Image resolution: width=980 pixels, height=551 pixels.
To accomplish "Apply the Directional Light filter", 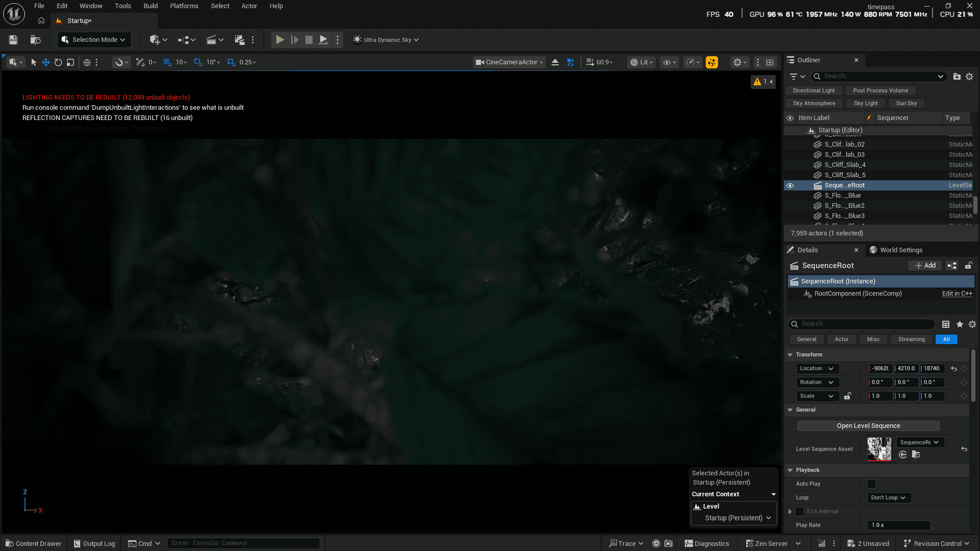I will point(814,91).
